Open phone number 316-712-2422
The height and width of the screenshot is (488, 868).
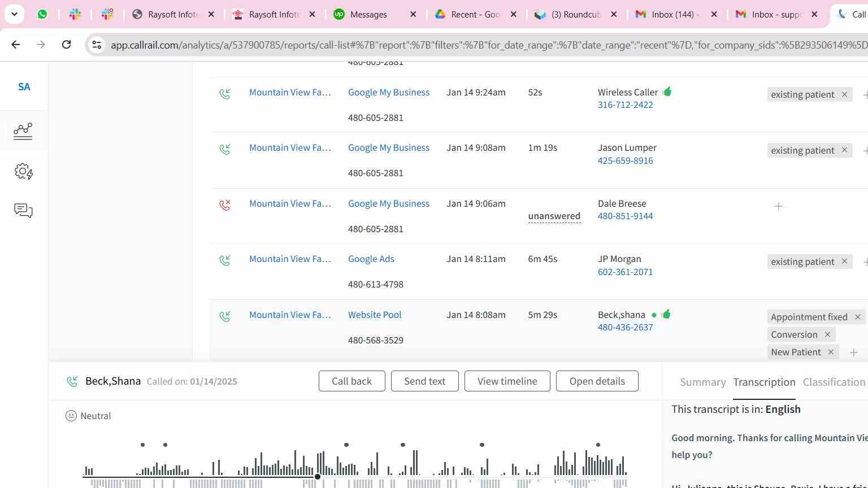(x=626, y=104)
